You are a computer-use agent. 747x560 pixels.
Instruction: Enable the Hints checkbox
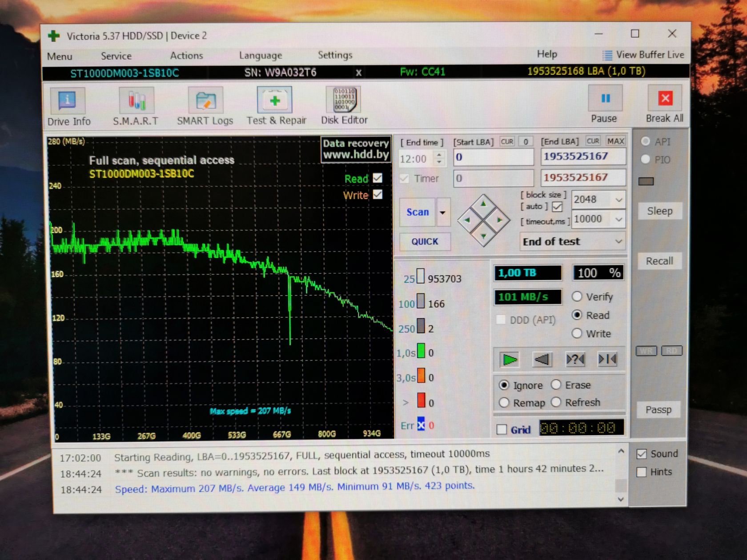[x=641, y=472]
